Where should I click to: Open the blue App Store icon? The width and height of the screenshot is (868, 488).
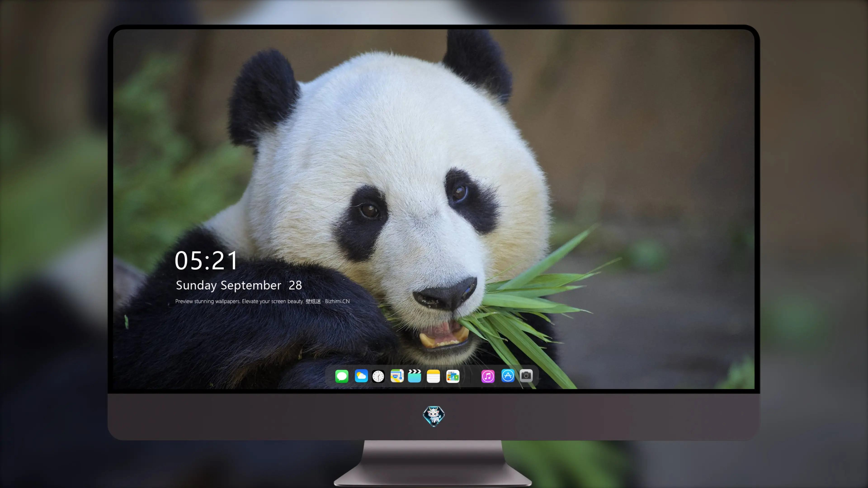(508, 376)
